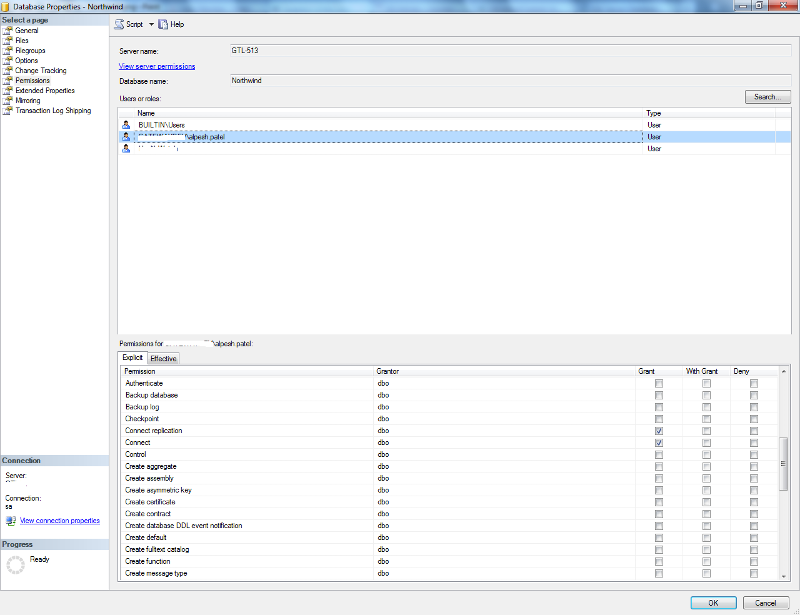Viewport: 800px width, 615px height.
Task: Click the Help toolbar icon
Action: (x=163, y=24)
